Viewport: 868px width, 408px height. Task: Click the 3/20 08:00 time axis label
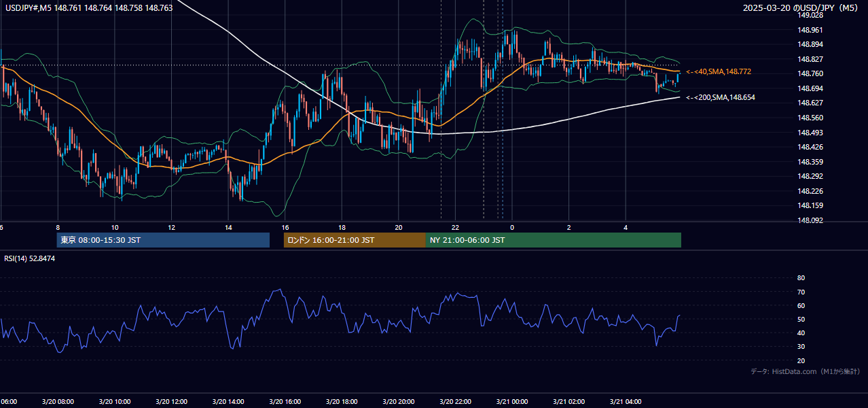(x=58, y=402)
